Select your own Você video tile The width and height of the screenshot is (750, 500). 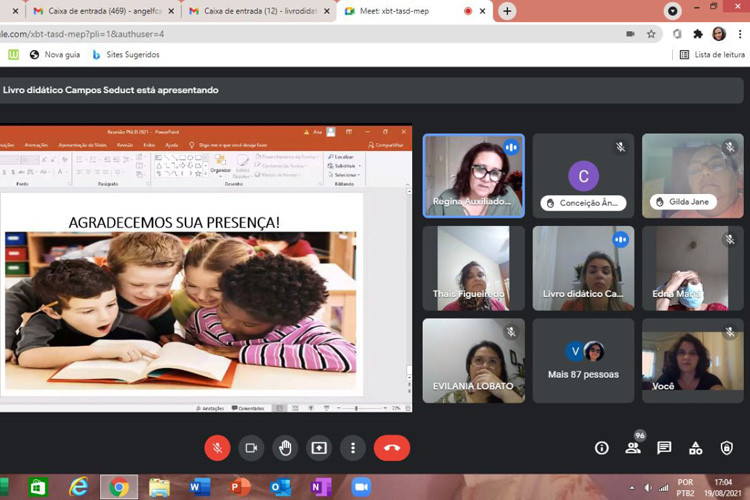pyautogui.click(x=693, y=361)
